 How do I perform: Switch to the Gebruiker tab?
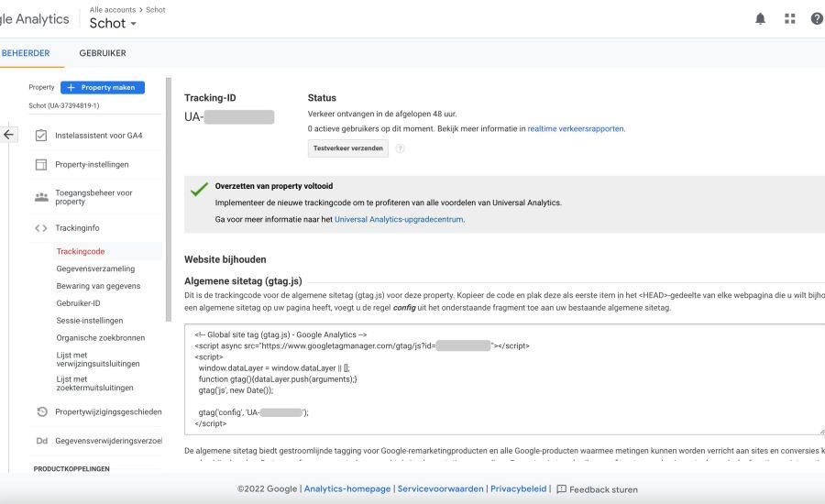point(103,53)
